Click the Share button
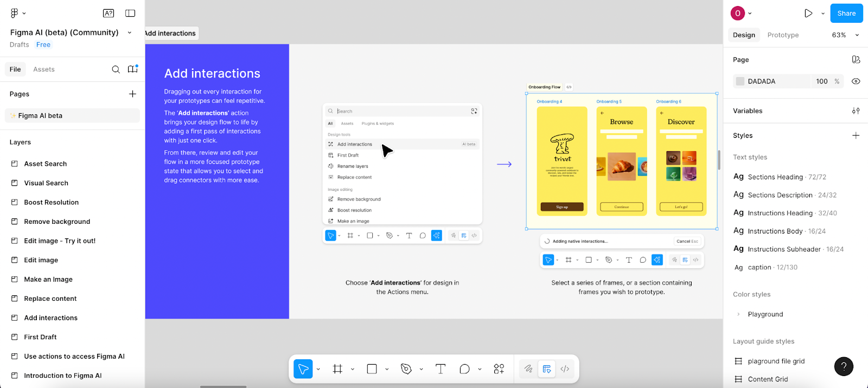868x388 pixels. click(846, 13)
